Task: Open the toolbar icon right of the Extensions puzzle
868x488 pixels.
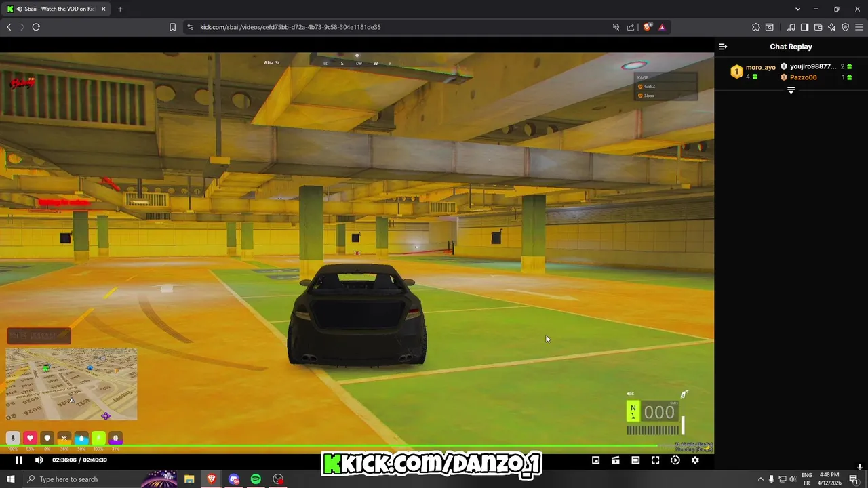Action: (769, 27)
